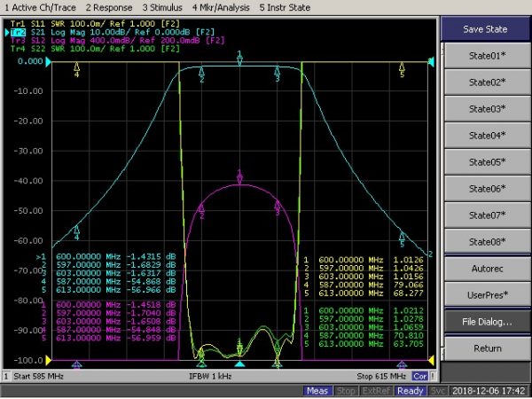Save to State06* slot
This screenshot has height=399, width=532.
coord(487,189)
